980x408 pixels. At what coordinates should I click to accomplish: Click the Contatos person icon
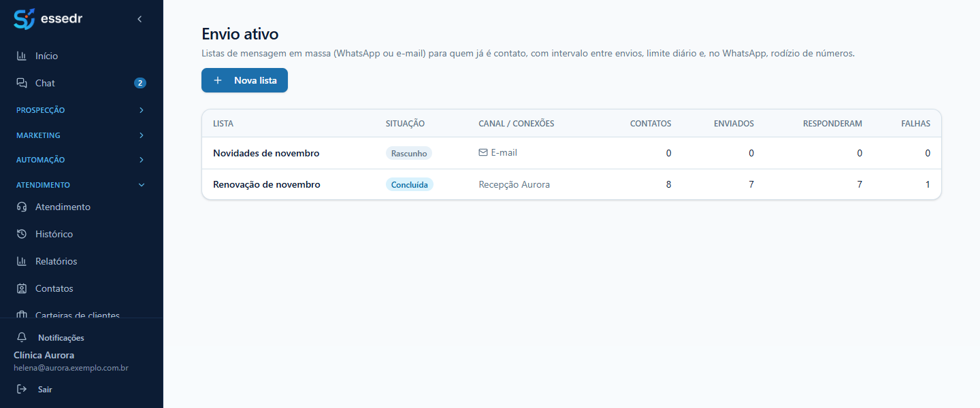(22, 288)
